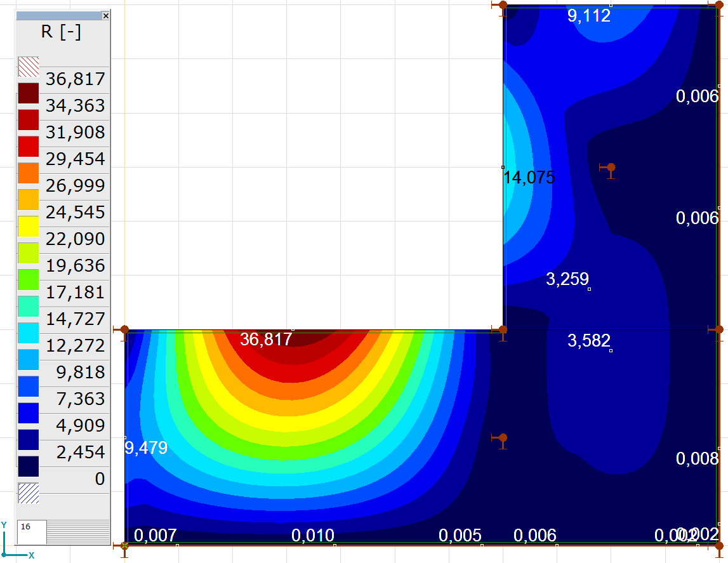Click the support icon on the right plate edge
The width and height of the screenshot is (728, 563).
point(719,329)
